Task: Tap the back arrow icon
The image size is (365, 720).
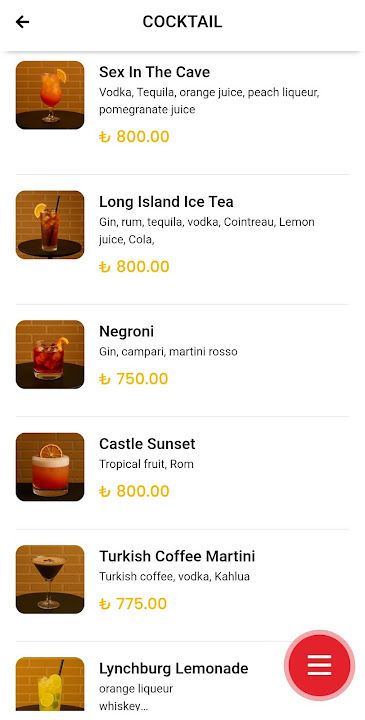Action: click(x=22, y=22)
